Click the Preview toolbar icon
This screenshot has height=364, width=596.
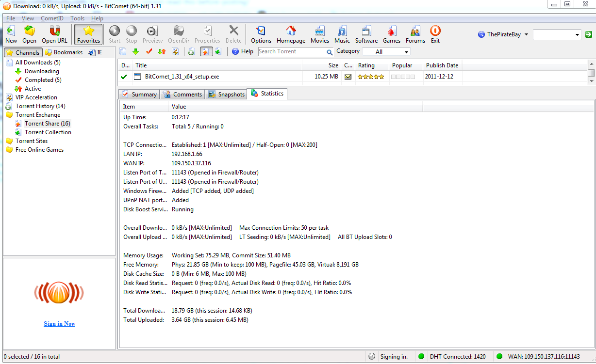pyautogui.click(x=152, y=34)
